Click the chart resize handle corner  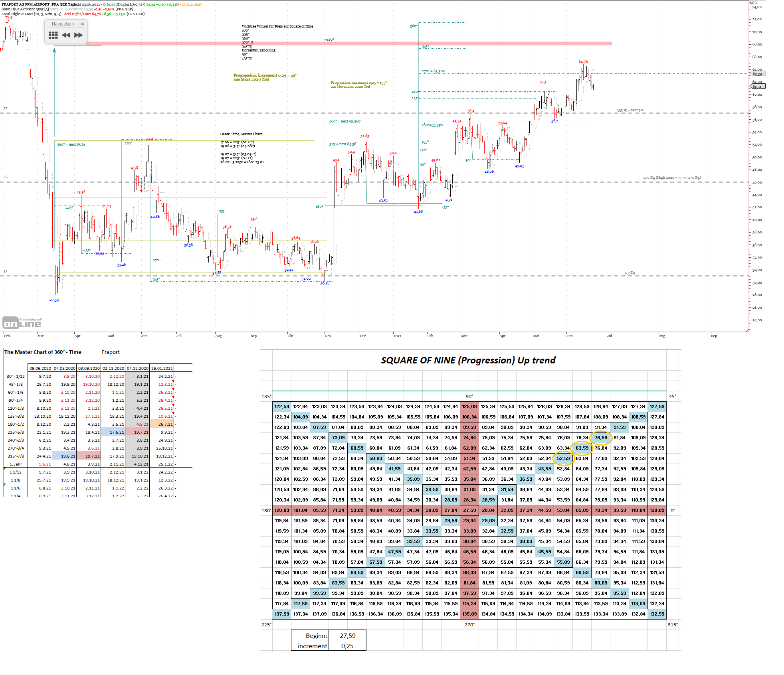(747, 330)
